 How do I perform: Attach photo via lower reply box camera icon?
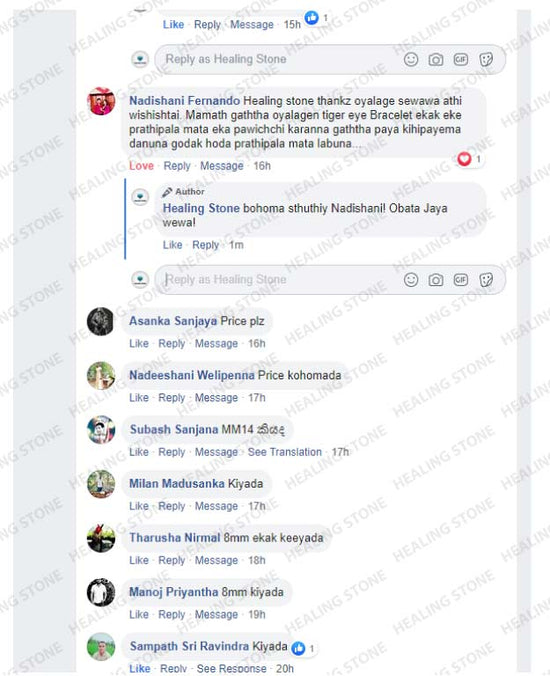[x=436, y=280]
